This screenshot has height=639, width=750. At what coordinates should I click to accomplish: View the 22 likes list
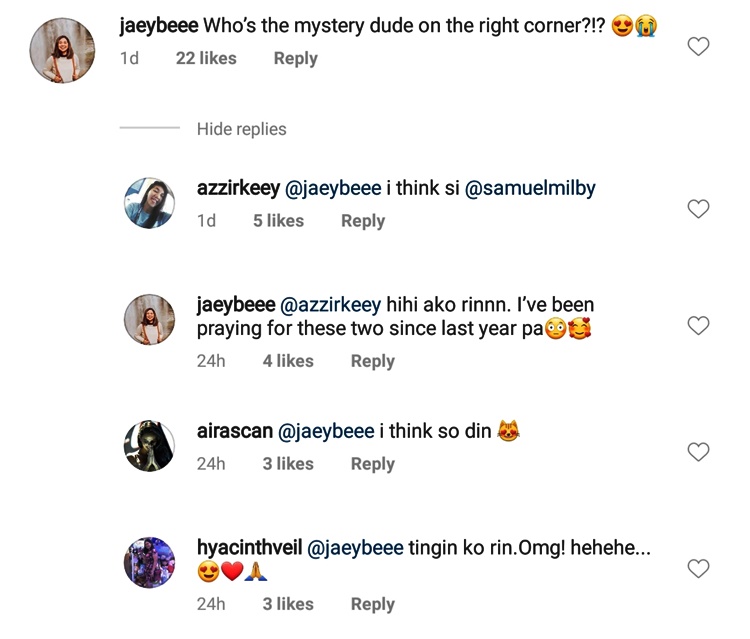[206, 58]
